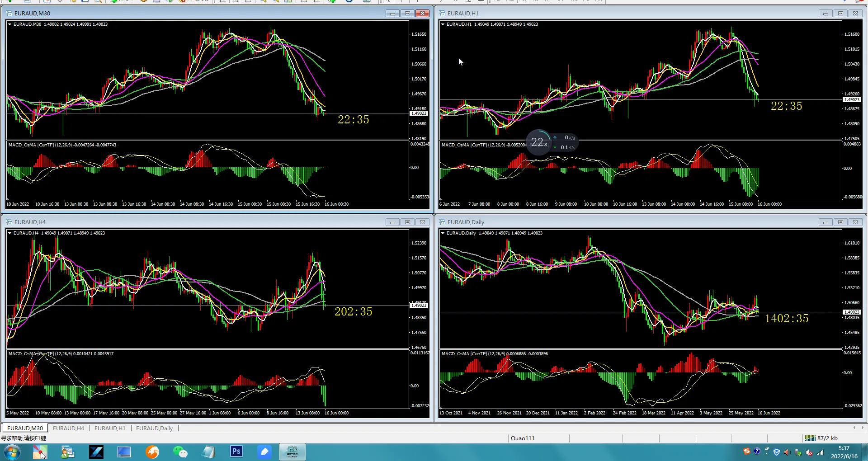
Task: Switch to the EURAUD,Daily tab
Action: coord(154,428)
